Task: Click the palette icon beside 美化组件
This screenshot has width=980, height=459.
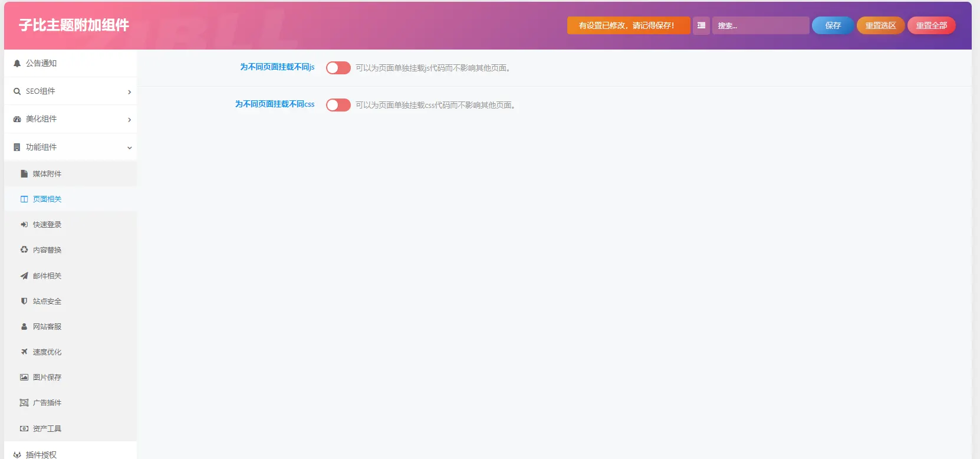Action: 17,119
